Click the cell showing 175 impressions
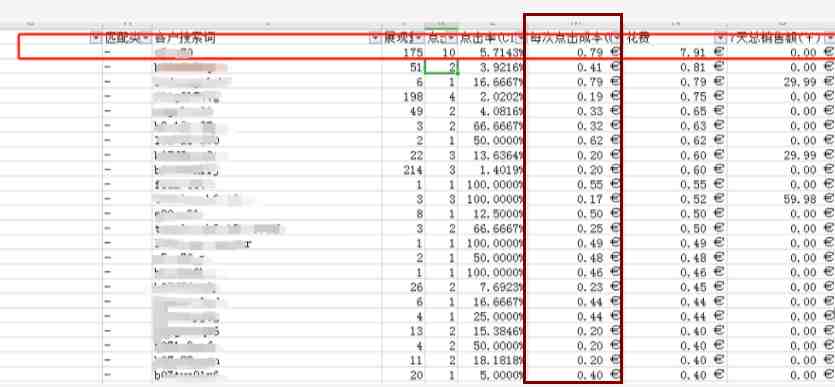The height and width of the screenshot is (387, 835). tap(403, 53)
